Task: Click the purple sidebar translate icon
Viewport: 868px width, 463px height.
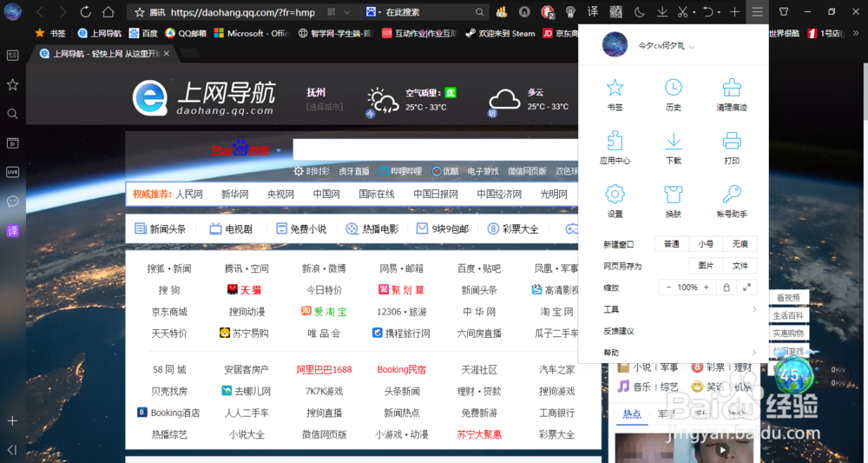Action: [12, 231]
